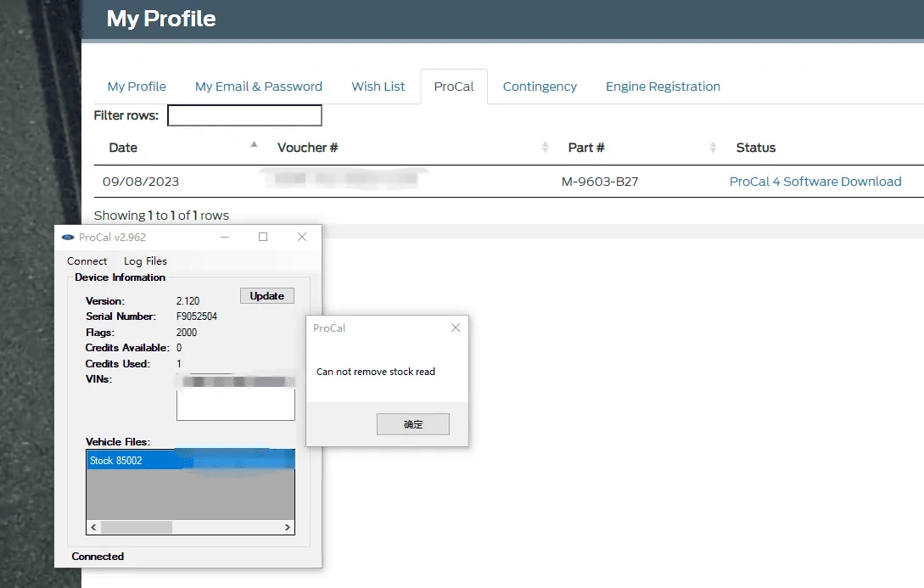Select serial number F9052504 text
The image size is (924, 588).
pyautogui.click(x=197, y=316)
